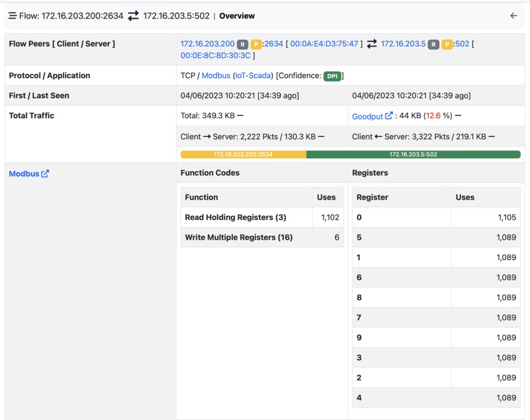Click the back arrow in the header
530x420 pixels.
point(513,16)
